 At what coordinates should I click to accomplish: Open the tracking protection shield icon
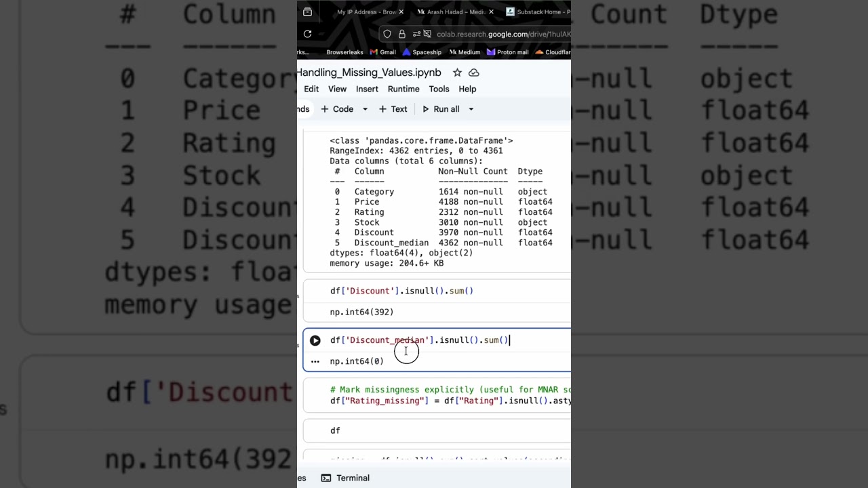387,34
